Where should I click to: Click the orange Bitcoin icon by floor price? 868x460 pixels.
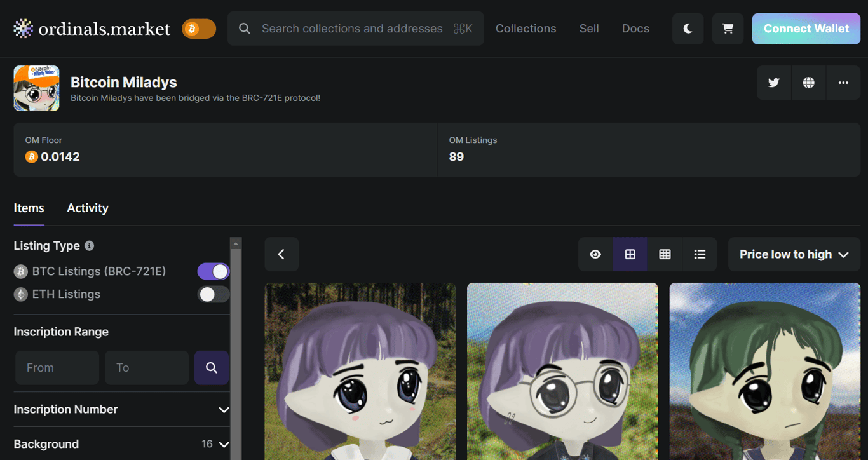(x=31, y=157)
